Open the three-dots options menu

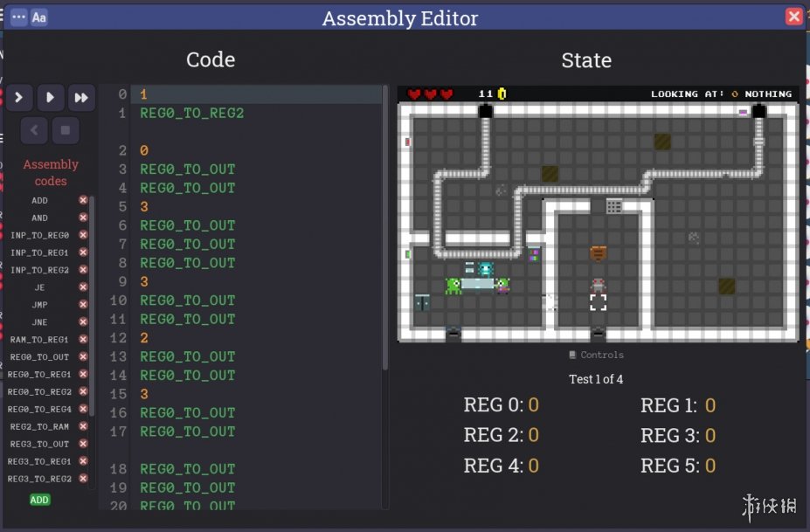(x=18, y=17)
